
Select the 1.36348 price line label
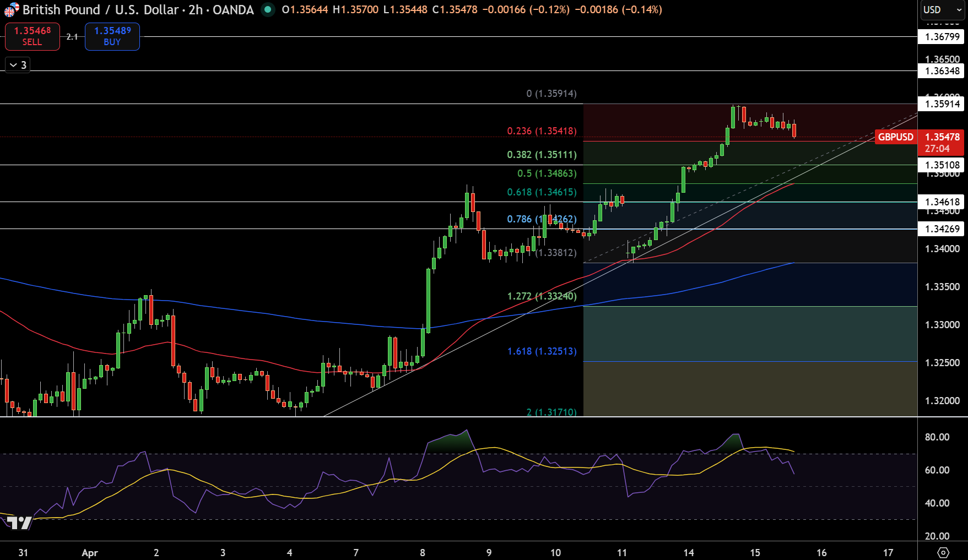942,71
